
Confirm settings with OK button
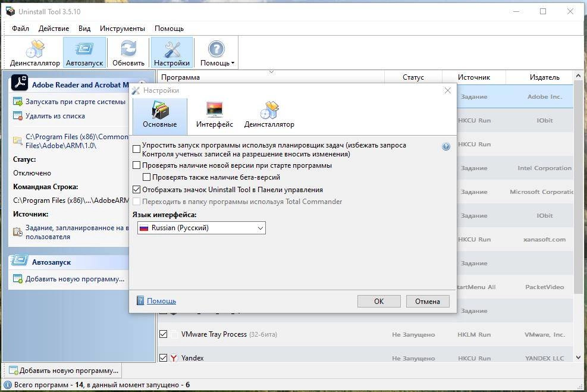379,302
